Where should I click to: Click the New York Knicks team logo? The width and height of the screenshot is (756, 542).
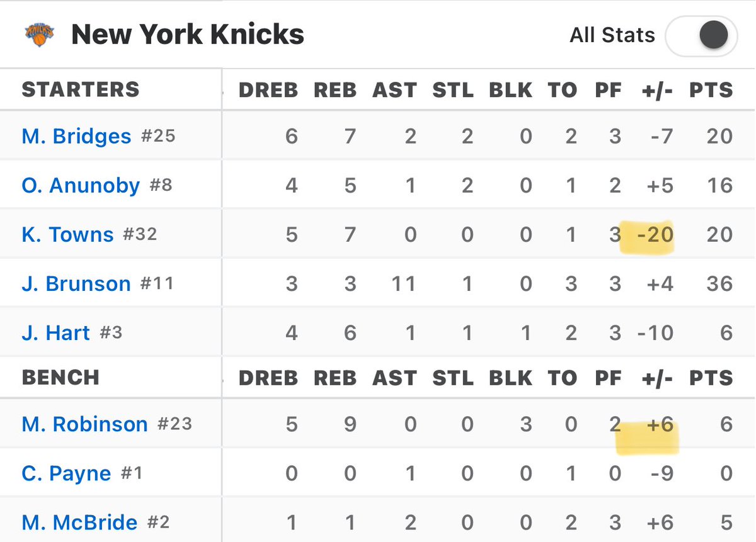tap(39, 35)
